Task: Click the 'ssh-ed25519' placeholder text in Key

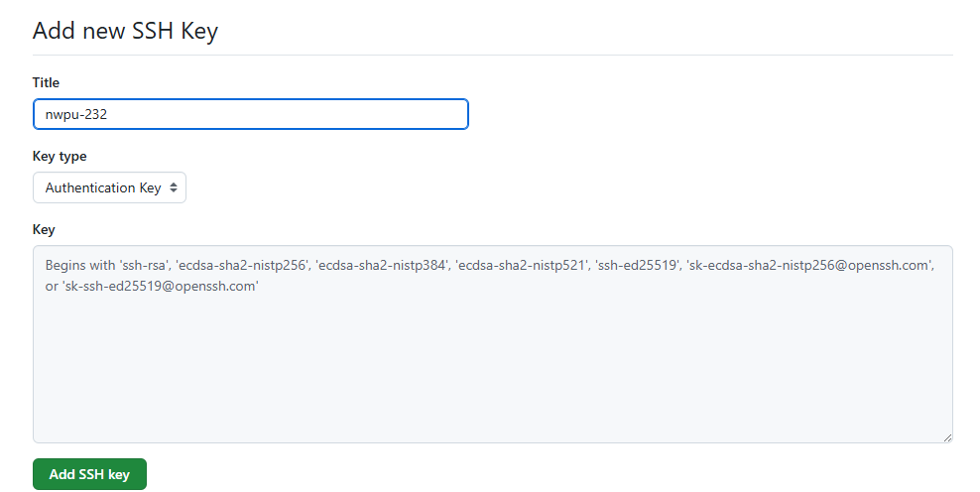Action: point(637,266)
